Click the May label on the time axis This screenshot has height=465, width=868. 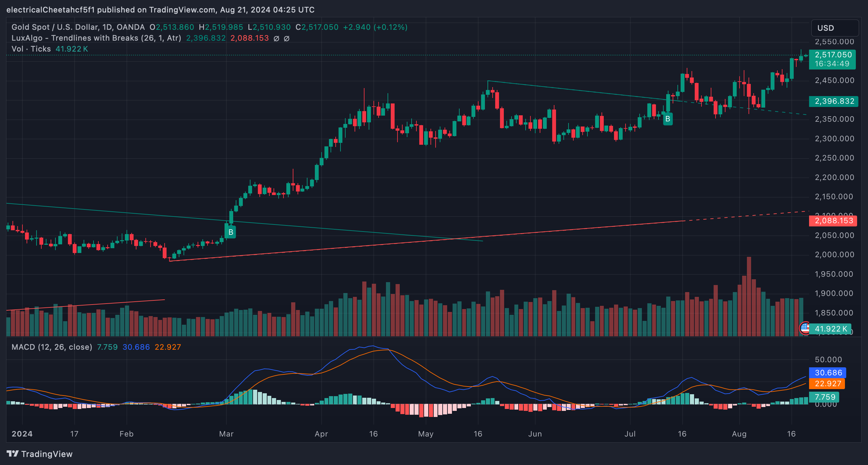426,434
